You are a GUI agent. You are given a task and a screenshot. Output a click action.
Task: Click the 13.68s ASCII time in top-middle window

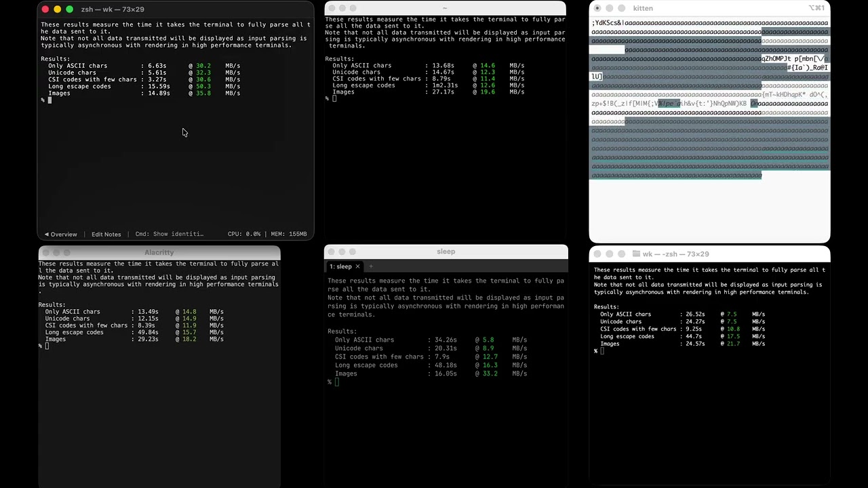(x=443, y=66)
